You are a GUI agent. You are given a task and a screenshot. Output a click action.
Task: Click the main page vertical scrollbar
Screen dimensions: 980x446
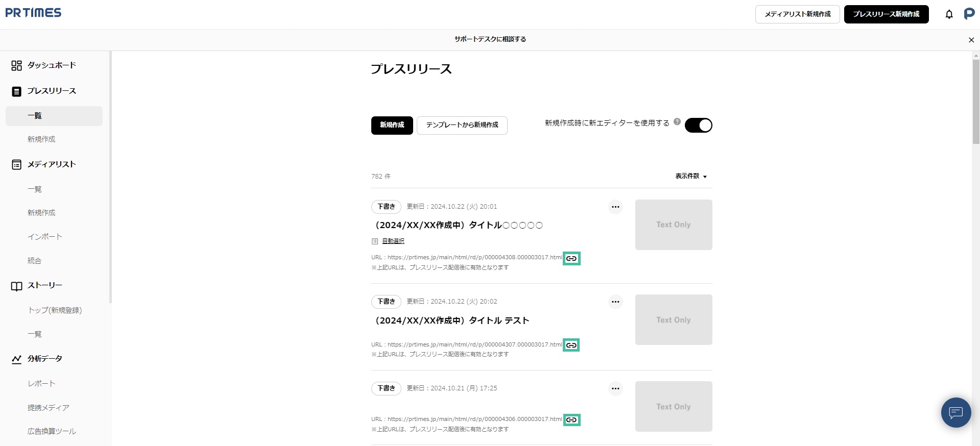[x=975, y=102]
